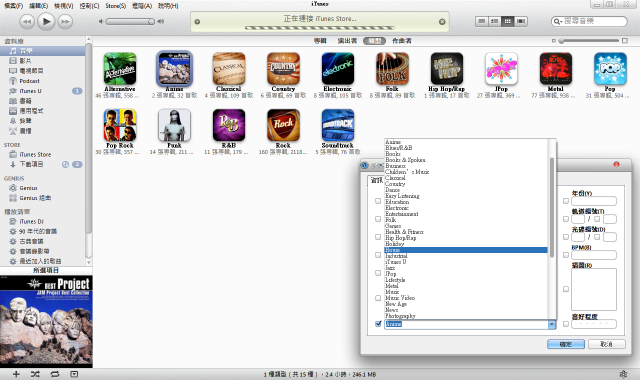Open the Rock genre tile
The height and width of the screenshot is (380, 640).
pos(283,125)
